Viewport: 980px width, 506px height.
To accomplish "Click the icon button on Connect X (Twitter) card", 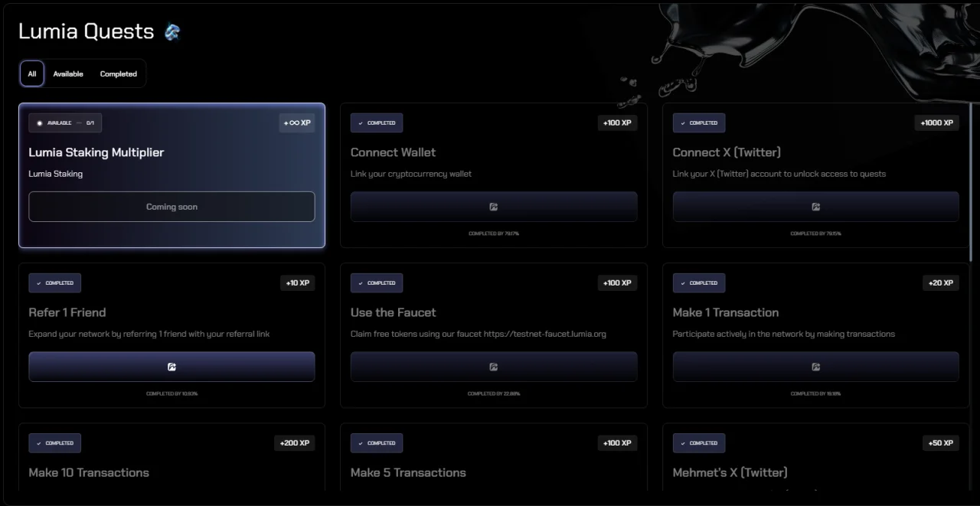I will pos(815,207).
